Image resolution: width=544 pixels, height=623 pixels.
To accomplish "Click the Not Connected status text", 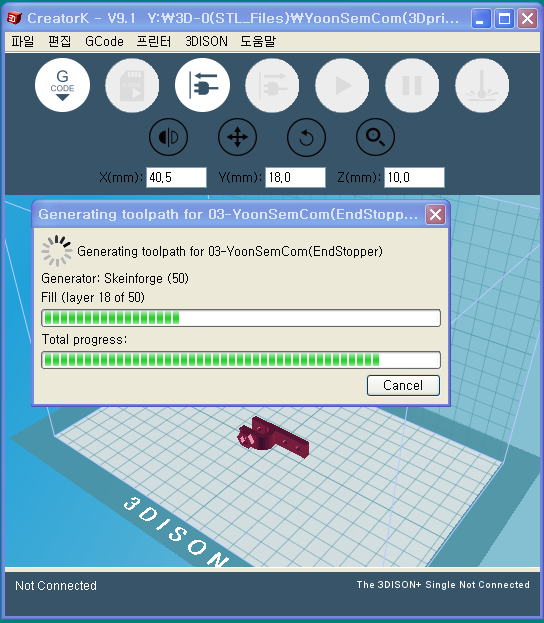I will tap(56, 586).
